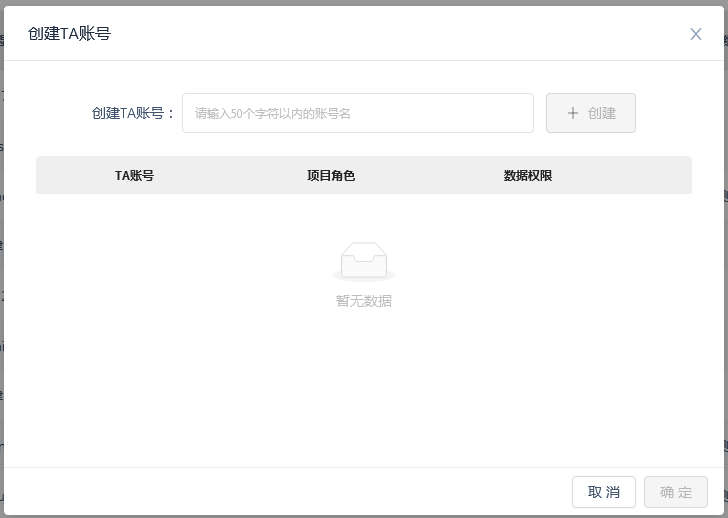
Task: Click the 创建TA账号： label left of input
Action: coord(133,113)
